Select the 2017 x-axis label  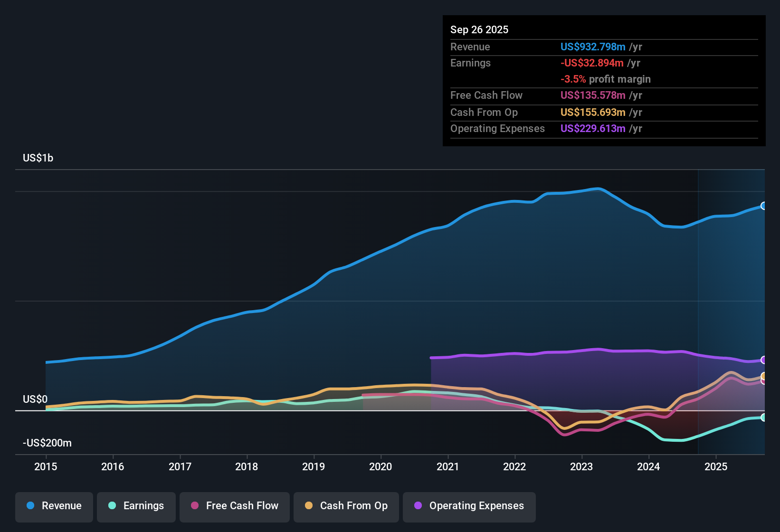pos(180,466)
